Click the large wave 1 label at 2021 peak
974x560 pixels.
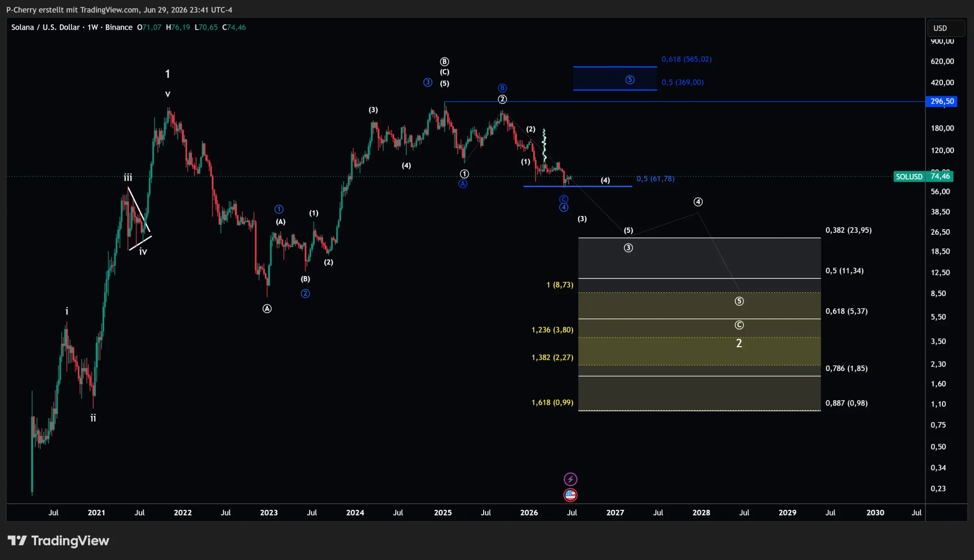click(168, 74)
